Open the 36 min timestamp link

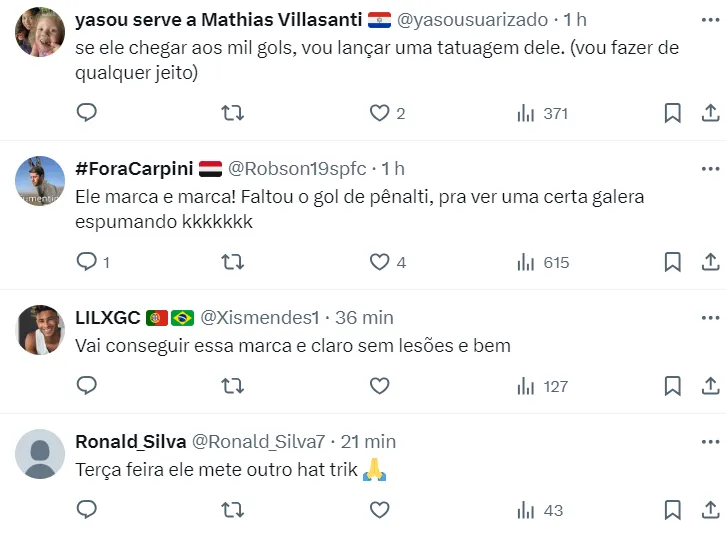[x=364, y=317]
